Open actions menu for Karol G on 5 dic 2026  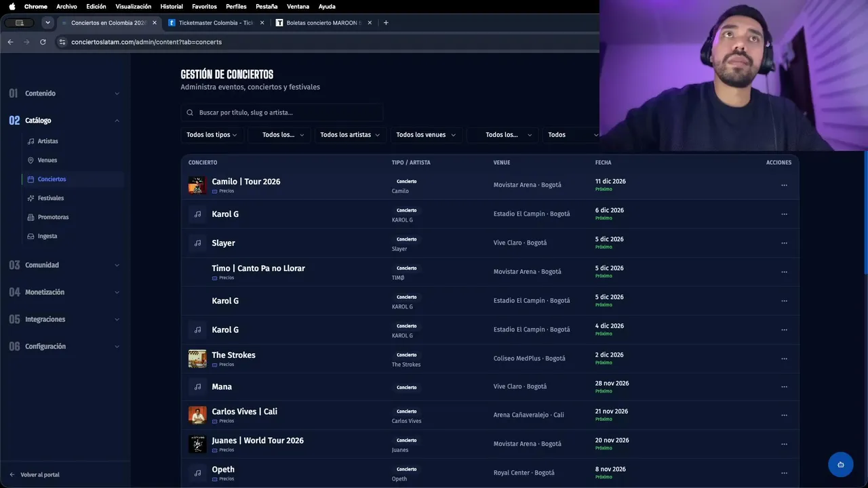pyautogui.click(x=784, y=301)
